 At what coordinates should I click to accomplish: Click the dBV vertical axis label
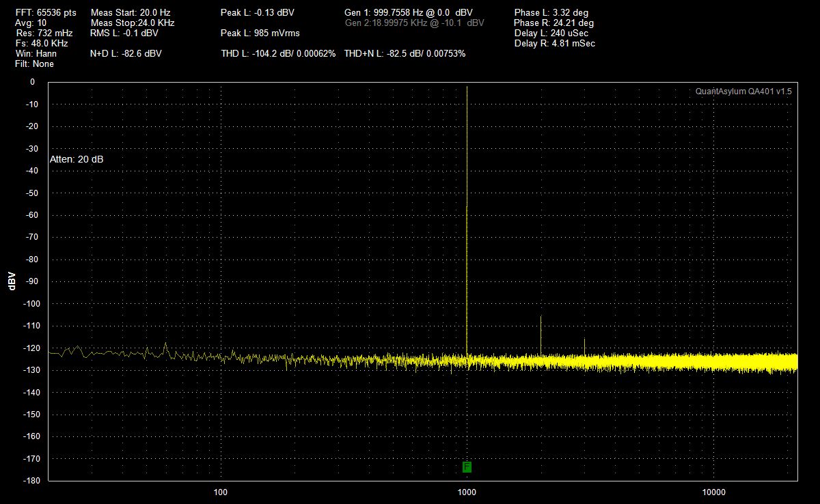pos(12,281)
